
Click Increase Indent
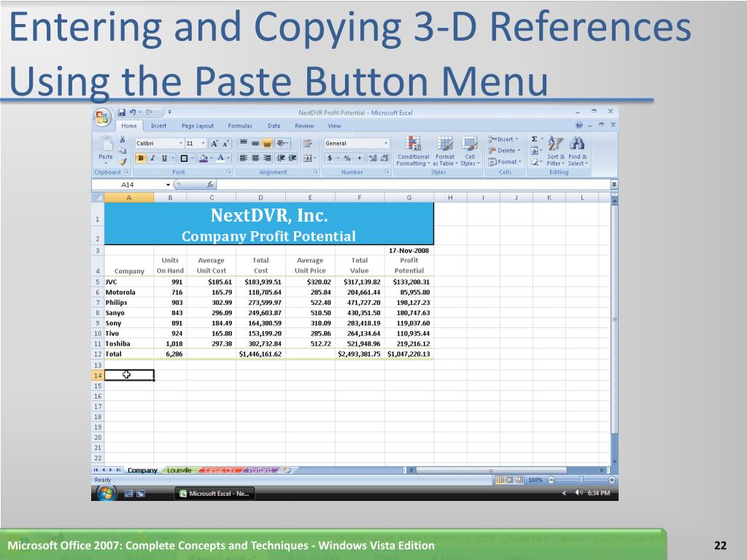pos(293,158)
